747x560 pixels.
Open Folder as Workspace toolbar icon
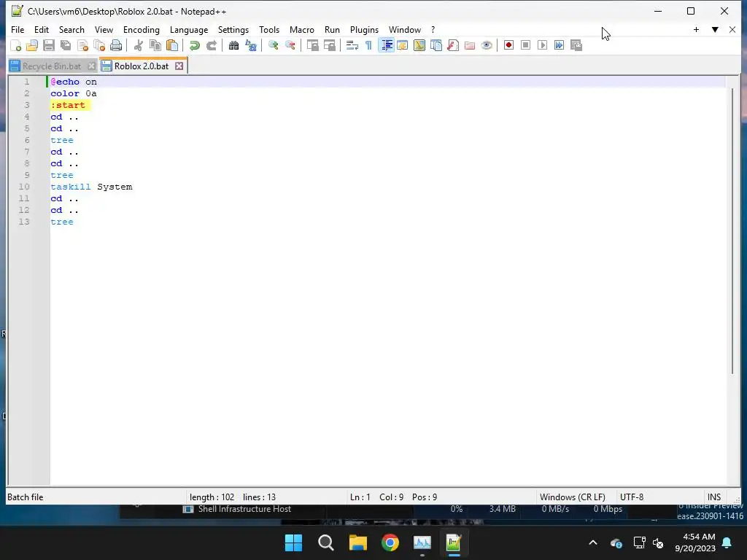click(x=470, y=45)
